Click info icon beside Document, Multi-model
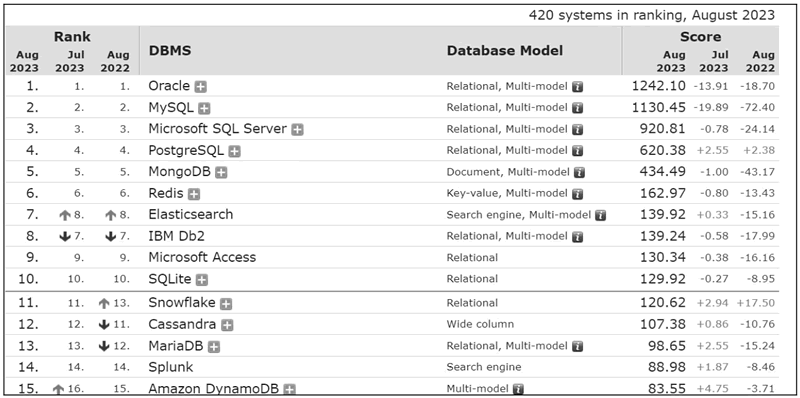 (x=580, y=173)
